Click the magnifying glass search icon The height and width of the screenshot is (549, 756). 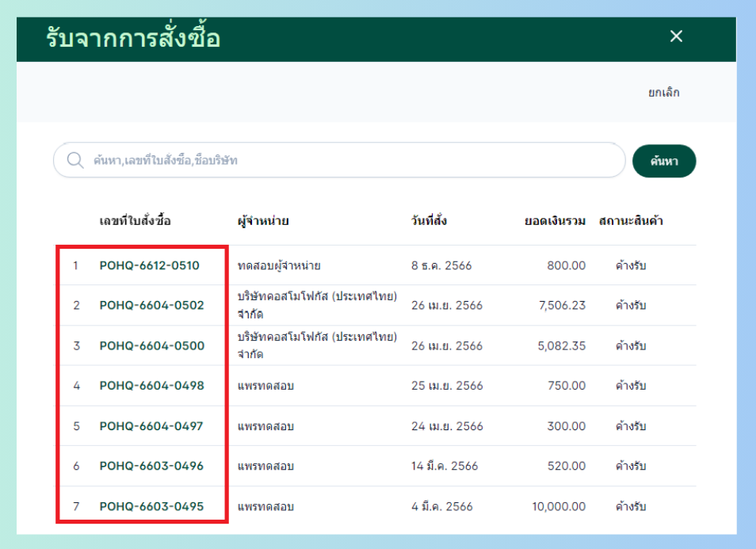75,160
